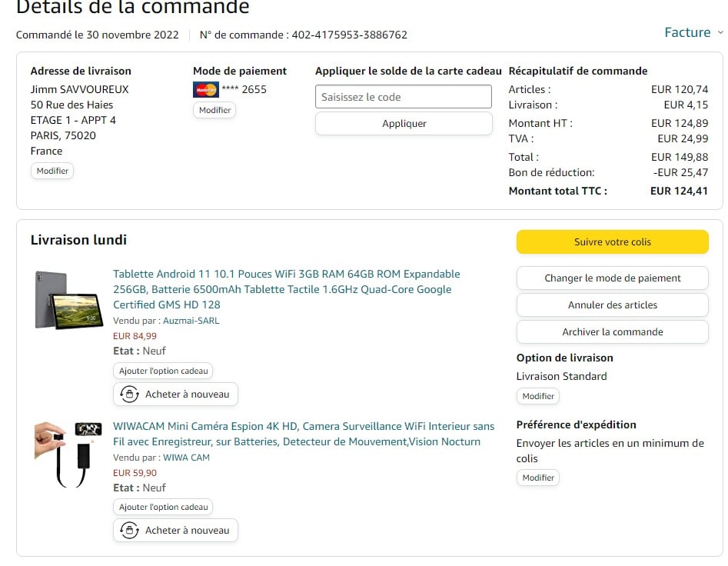Click the Mastercard payment card icon

[205, 89]
